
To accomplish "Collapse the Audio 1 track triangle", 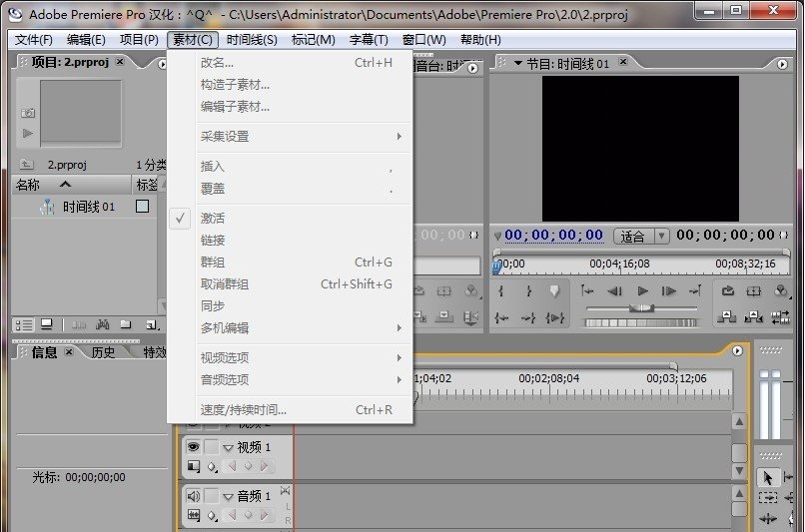I will point(228,497).
